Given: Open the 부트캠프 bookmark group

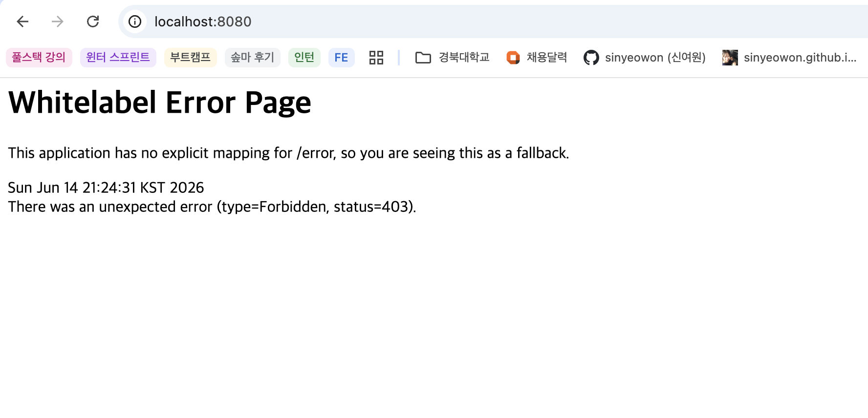Looking at the screenshot, I should click(x=191, y=58).
